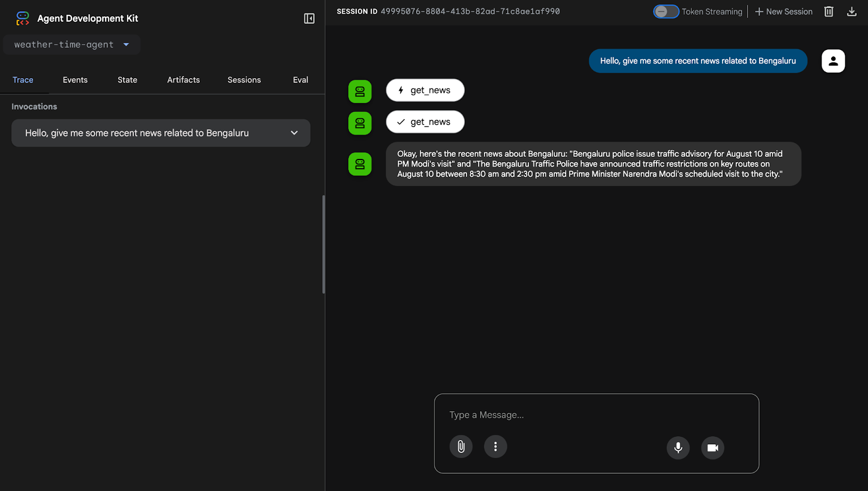Open the Sessions tab

pos(244,80)
